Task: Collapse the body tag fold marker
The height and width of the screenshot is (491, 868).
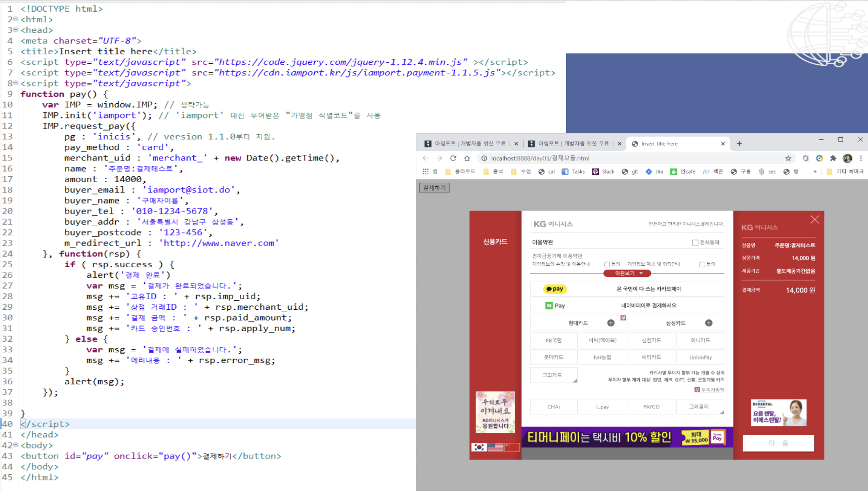Action: point(16,445)
